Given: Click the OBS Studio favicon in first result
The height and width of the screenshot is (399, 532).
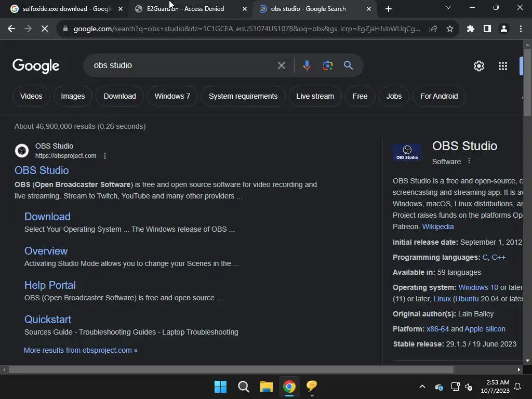Looking at the screenshot, I should click(x=22, y=151).
